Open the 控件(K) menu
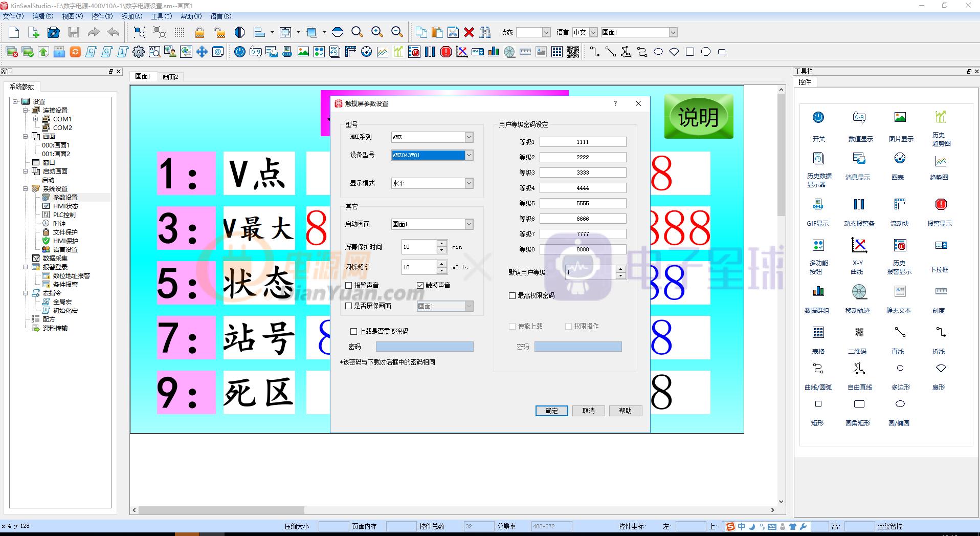The width and height of the screenshot is (980, 536). tap(101, 16)
